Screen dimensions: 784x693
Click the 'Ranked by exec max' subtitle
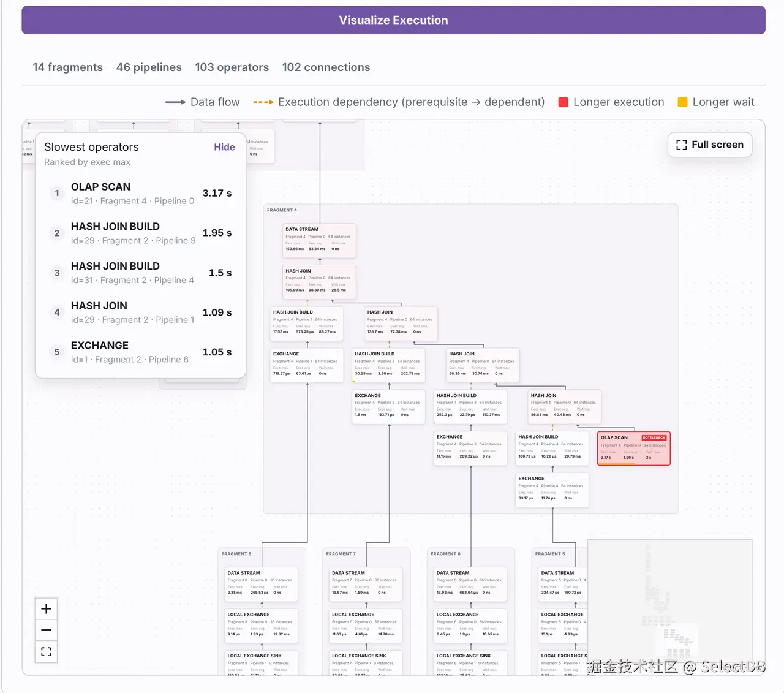(x=87, y=162)
